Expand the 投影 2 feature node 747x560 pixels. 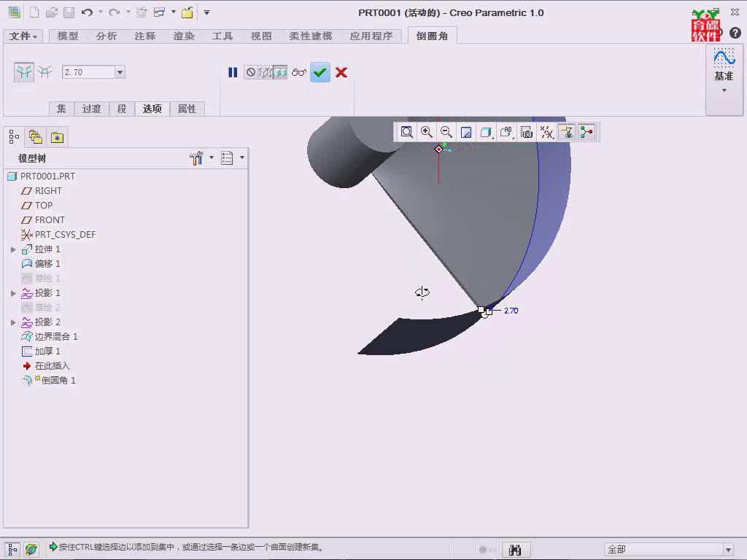[13, 322]
